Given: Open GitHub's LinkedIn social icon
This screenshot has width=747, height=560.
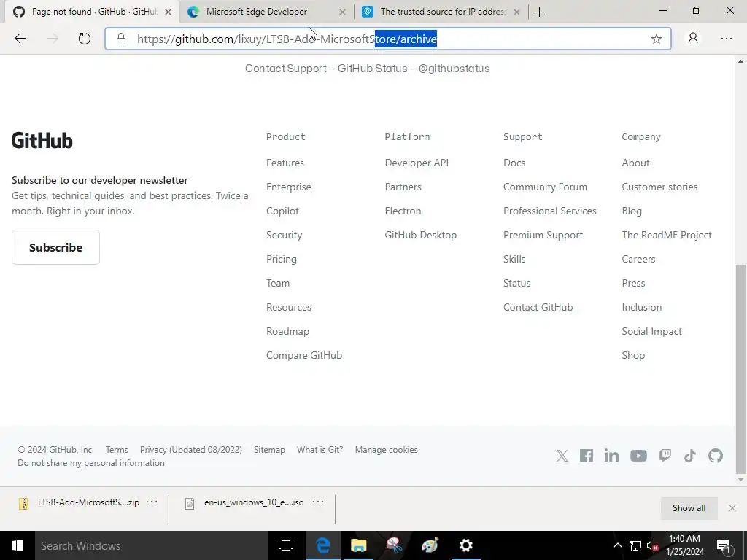Looking at the screenshot, I should (x=611, y=456).
